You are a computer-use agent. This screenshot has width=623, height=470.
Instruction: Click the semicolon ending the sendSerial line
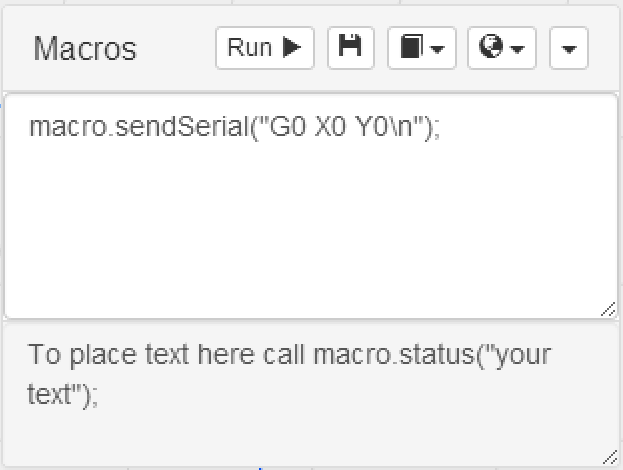[x=436, y=129]
